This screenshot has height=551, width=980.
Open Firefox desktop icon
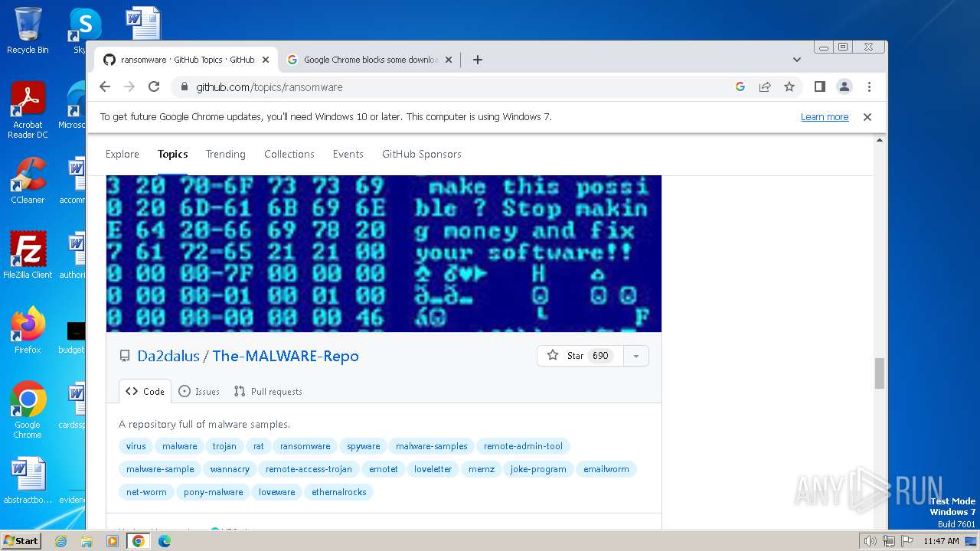tap(28, 331)
